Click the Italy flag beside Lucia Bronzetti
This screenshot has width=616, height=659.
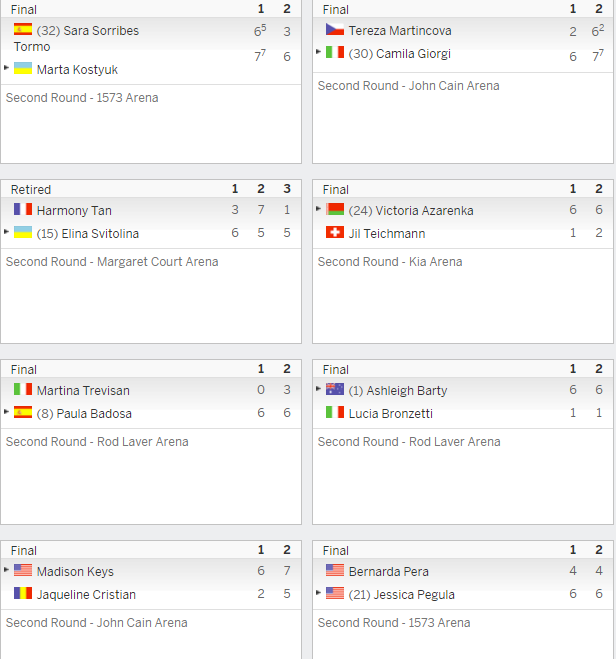pos(335,412)
